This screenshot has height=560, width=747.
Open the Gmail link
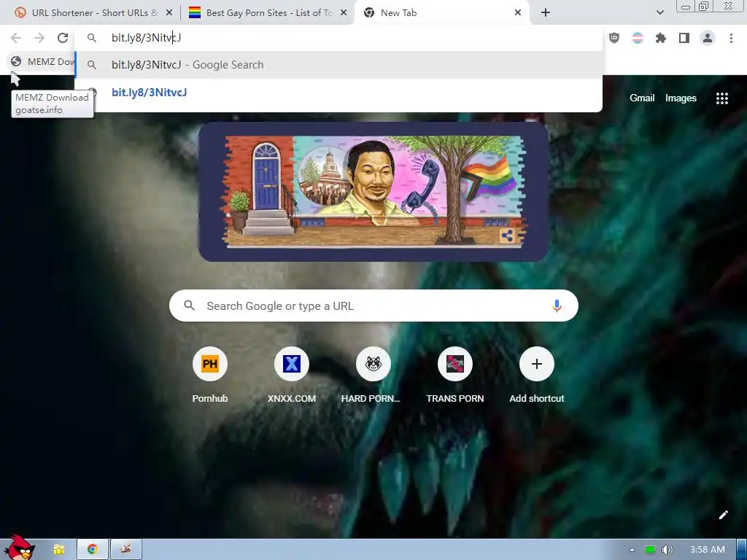[642, 98]
